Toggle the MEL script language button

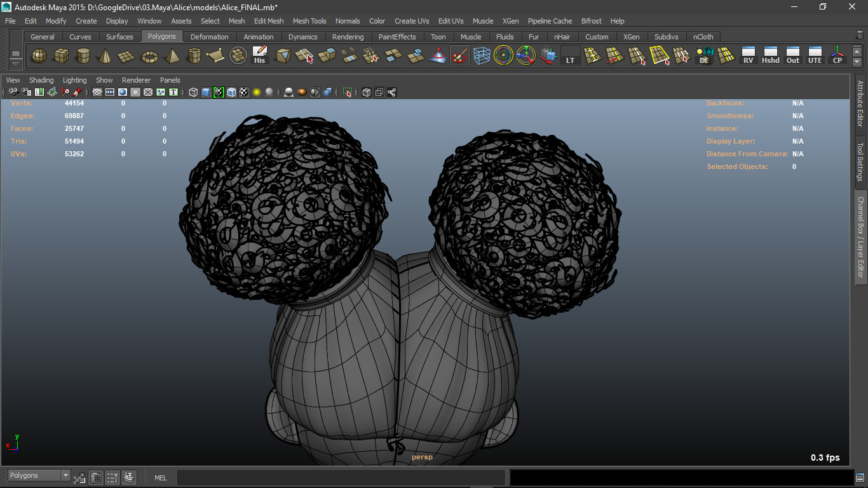click(161, 477)
